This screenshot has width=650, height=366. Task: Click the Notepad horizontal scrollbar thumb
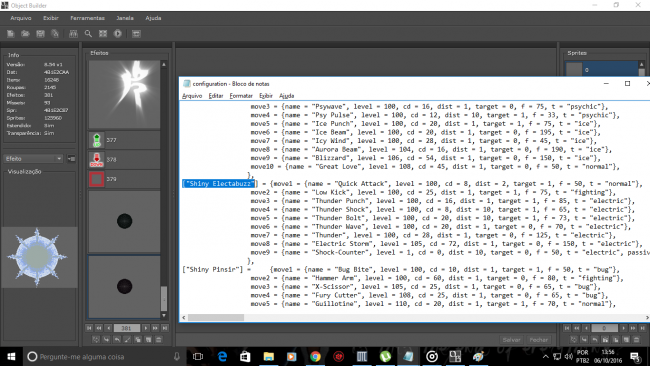(216, 318)
